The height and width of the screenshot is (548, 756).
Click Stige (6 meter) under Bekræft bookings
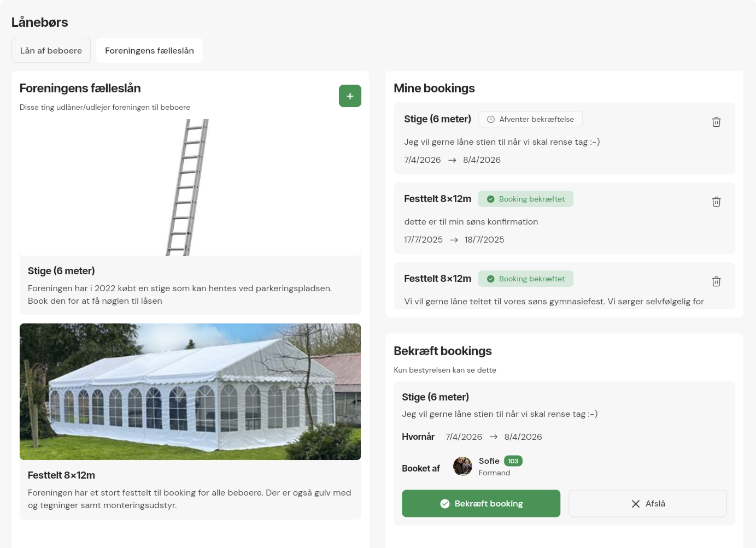coord(435,397)
